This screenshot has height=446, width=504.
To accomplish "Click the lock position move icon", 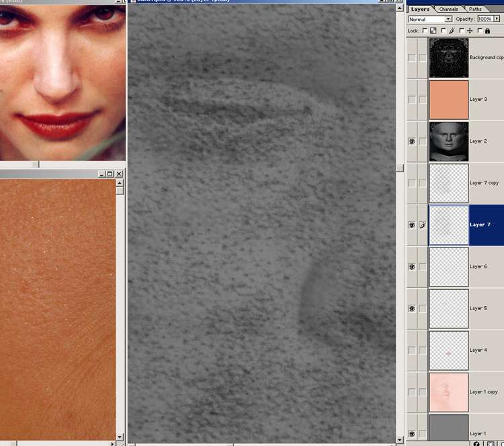I will pyautogui.click(x=469, y=30).
